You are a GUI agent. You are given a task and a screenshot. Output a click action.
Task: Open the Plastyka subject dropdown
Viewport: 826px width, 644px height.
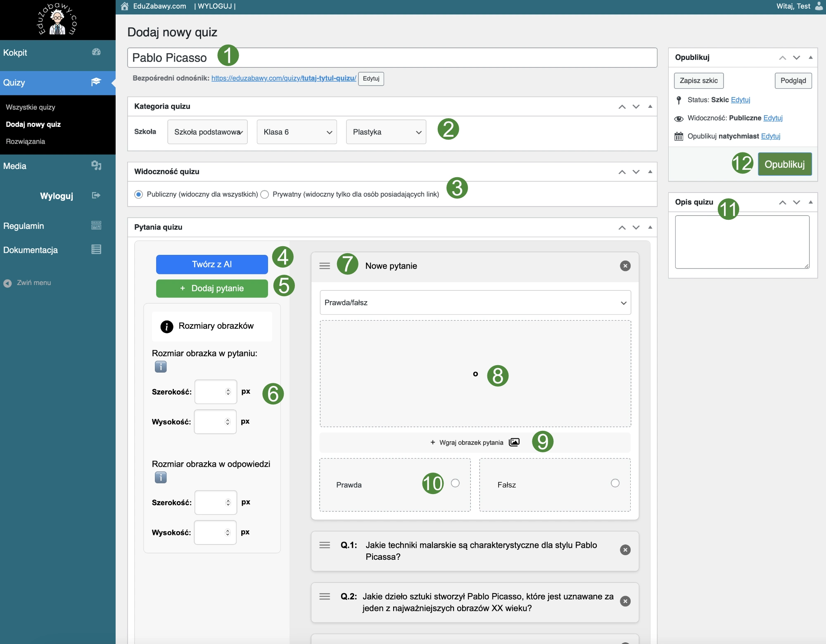tap(386, 132)
